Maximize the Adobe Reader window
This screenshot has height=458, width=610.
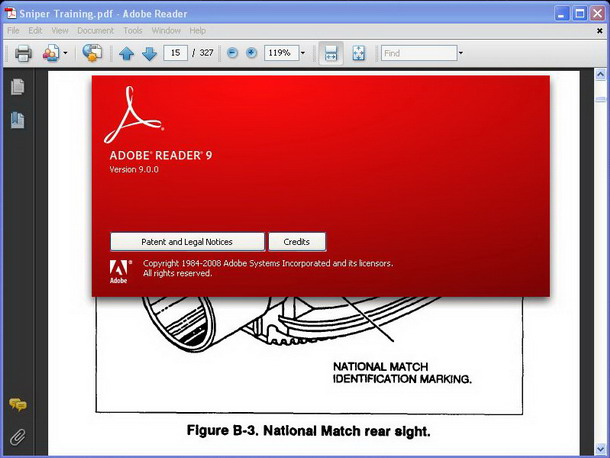click(x=580, y=14)
